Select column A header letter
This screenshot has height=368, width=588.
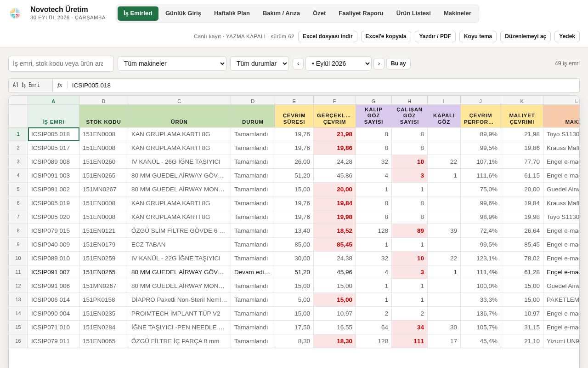coord(53,100)
